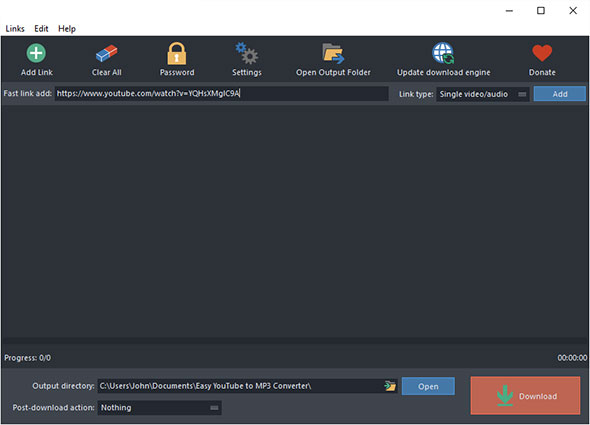Click the Update download engine globe icon

coord(443,53)
